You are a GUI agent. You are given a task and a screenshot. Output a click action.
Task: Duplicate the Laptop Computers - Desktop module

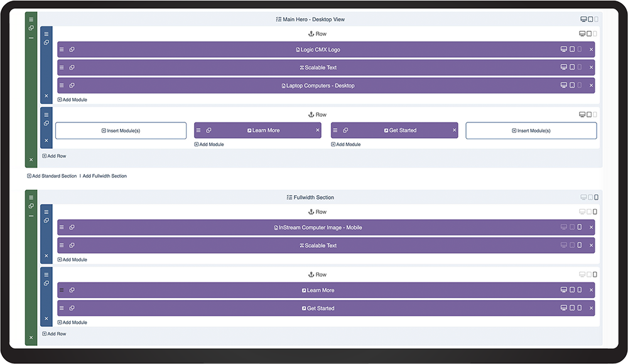tap(72, 85)
